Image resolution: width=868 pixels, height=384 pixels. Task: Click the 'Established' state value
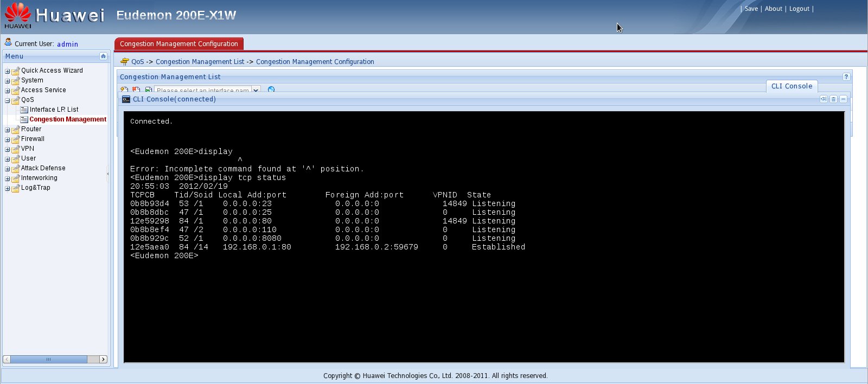point(499,247)
